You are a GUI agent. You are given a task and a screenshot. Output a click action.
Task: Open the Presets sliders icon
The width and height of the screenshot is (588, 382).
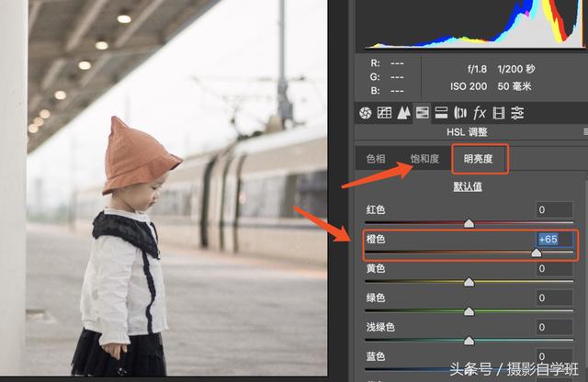point(517,113)
